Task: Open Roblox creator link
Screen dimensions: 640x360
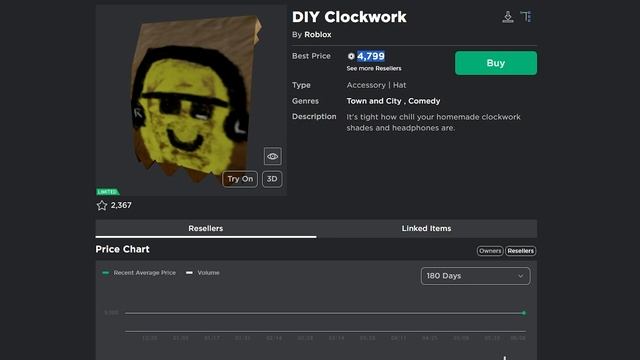Action: pos(318,35)
